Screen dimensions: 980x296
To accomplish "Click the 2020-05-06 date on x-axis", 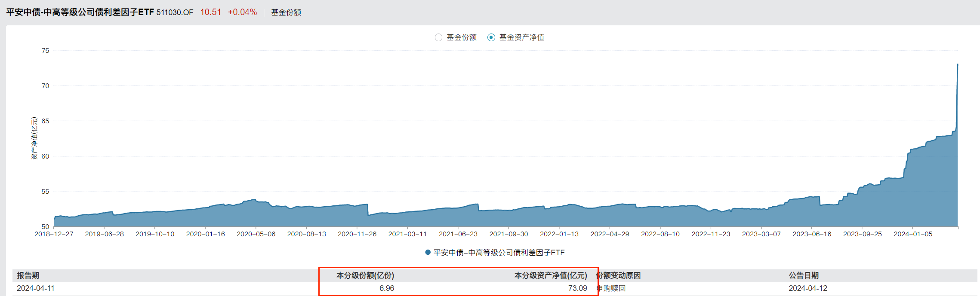I will coord(256,234).
